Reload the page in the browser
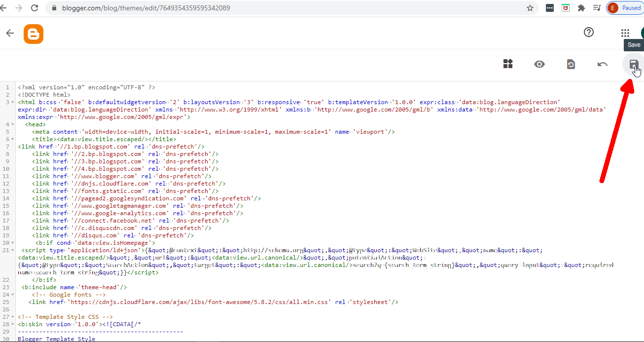 (35, 8)
